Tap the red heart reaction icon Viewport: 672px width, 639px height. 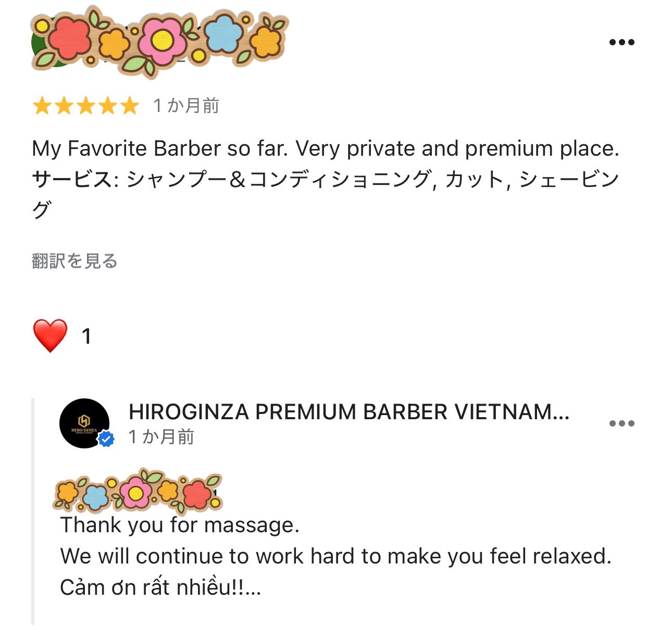[50, 336]
